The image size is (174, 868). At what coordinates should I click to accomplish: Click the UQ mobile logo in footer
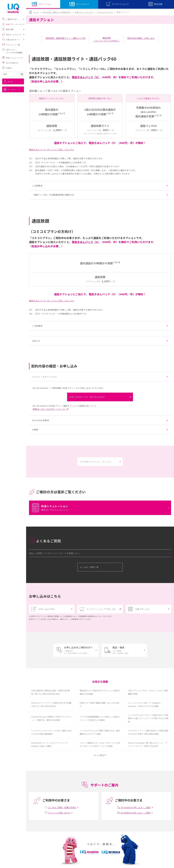coord(89,852)
